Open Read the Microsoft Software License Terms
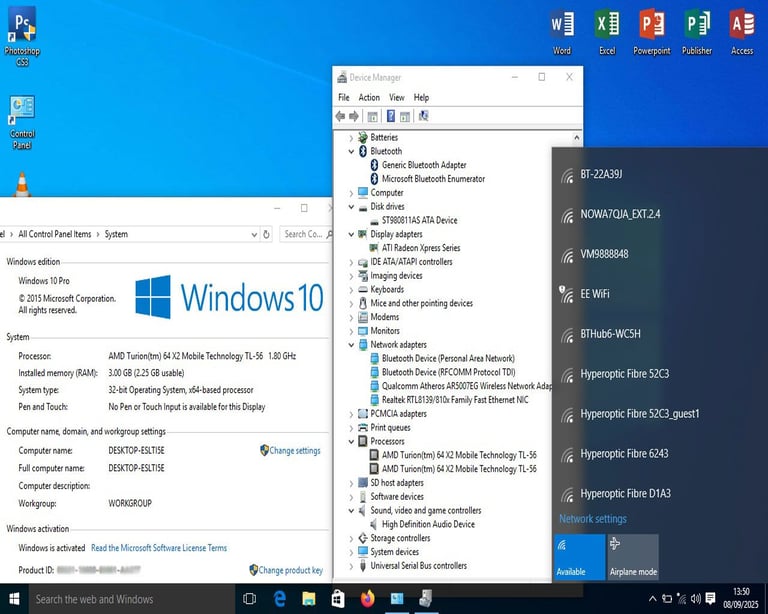Viewport: 768px width, 614px height. tap(159, 548)
